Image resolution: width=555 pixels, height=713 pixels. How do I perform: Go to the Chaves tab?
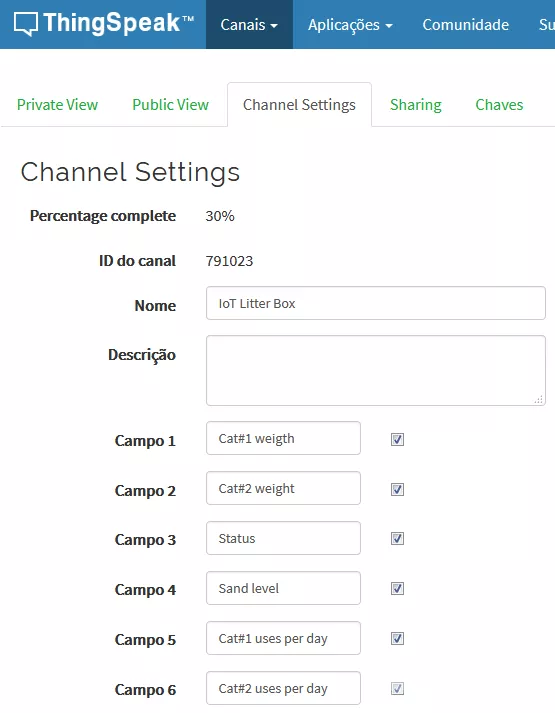pos(499,105)
